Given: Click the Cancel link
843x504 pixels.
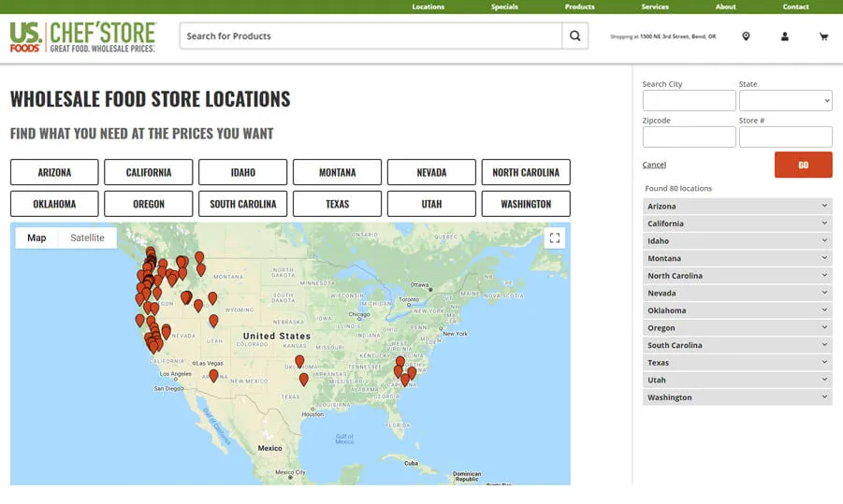Looking at the screenshot, I should click(x=654, y=165).
